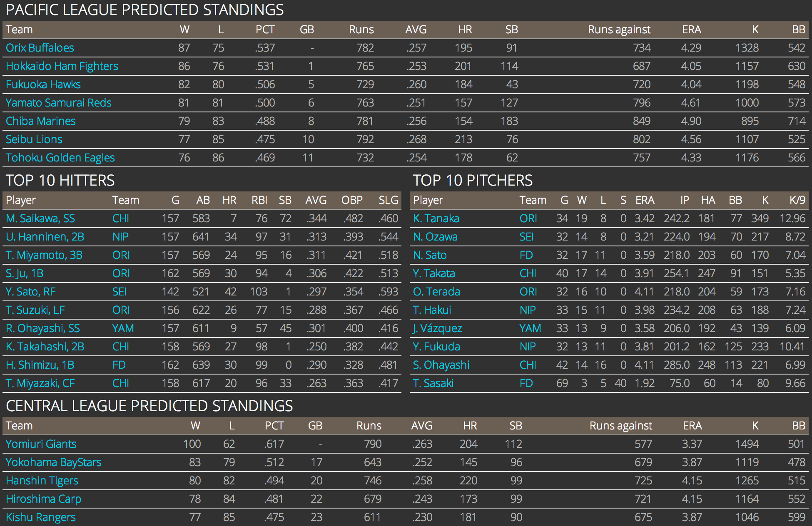Open Y. Fukuda pitcher link

click(436, 347)
